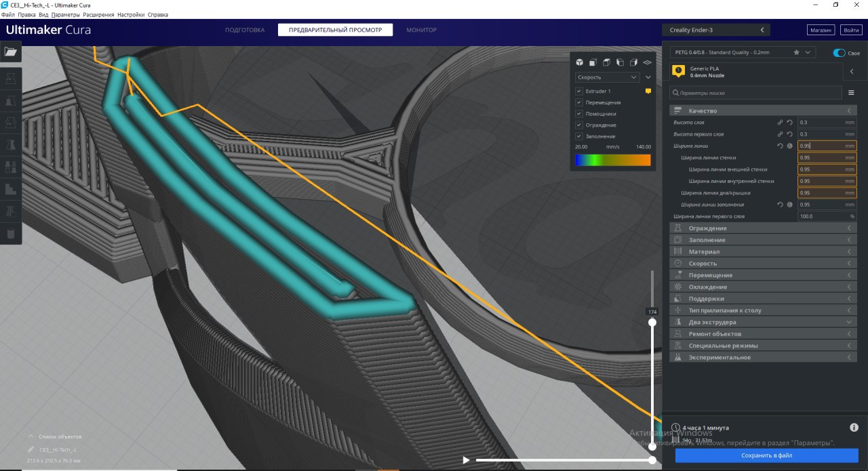
Task: Expand Скорость settings section
Action: click(763, 264)
